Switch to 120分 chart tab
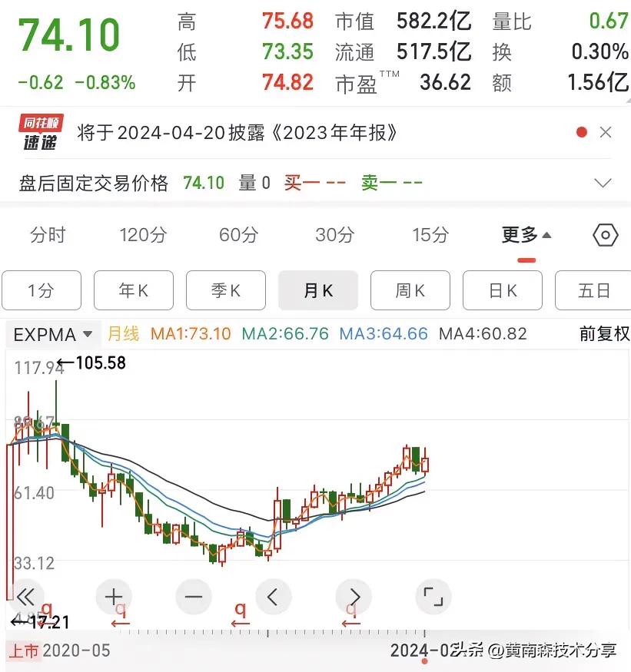The width and height of the screenshot is (631, 672). (x=143, y=235)
